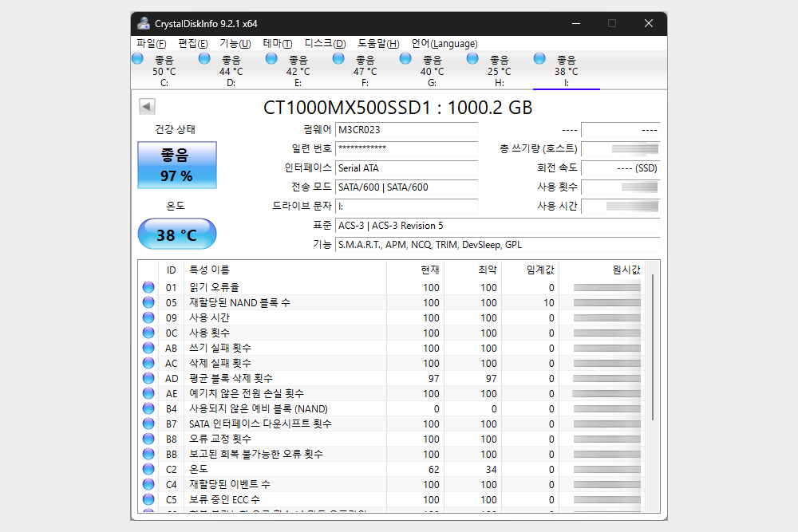Click the status orb for C4 재할당된 이벤트 수
The width and height of the screenshot is (798, 532).
148,484
